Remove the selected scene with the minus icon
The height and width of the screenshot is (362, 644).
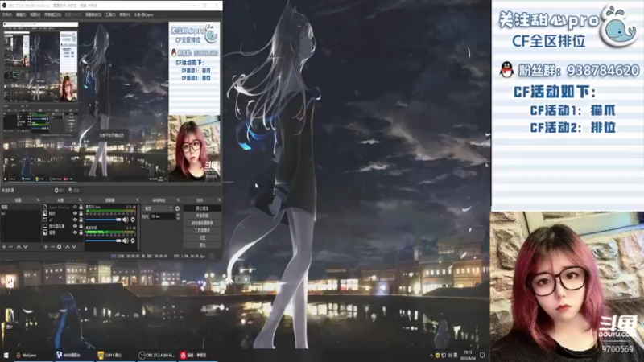pyautogui.click(x=10, y=247)
